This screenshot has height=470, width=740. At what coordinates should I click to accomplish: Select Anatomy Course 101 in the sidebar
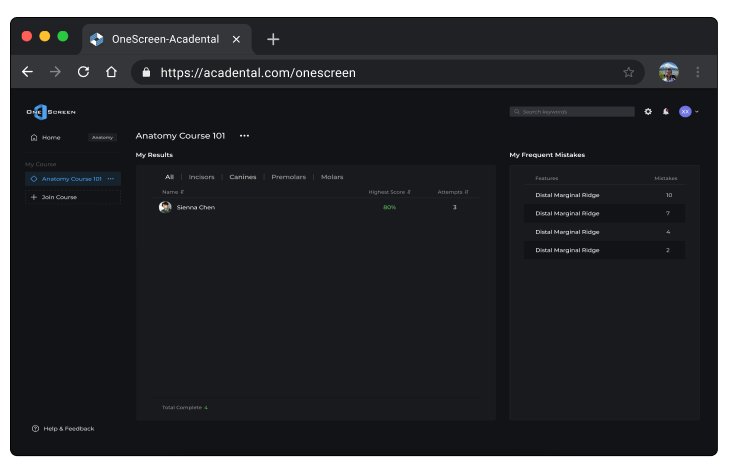point(73,179)
